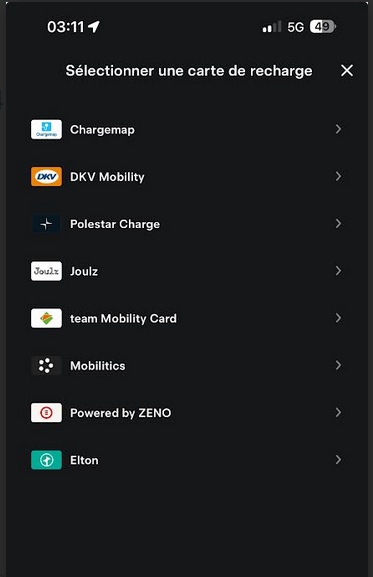Tap the Joulz logo thumbnail
Viewport: 373px width, 577px height.
coord(46,271)
